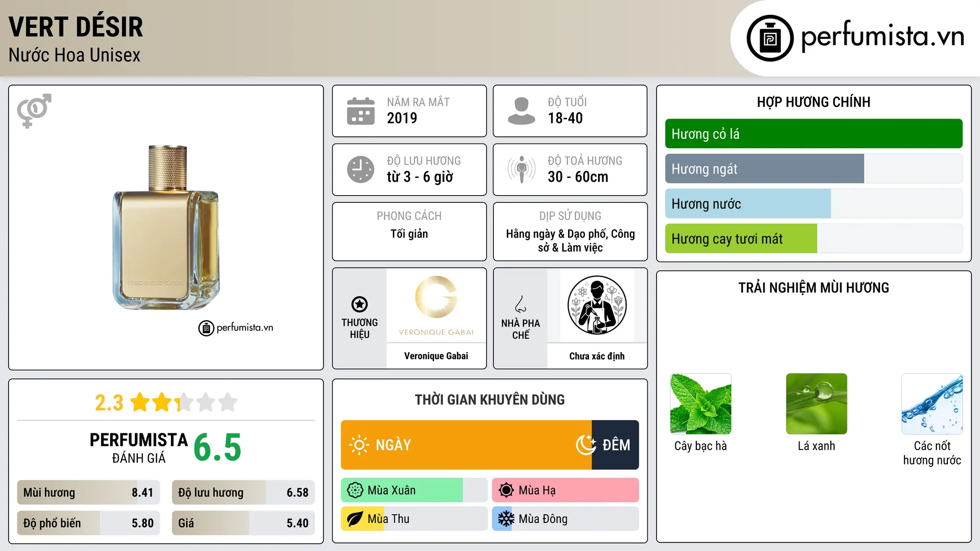Click the Hằng ngày & Dạo phố occasion text

(570, 241)
